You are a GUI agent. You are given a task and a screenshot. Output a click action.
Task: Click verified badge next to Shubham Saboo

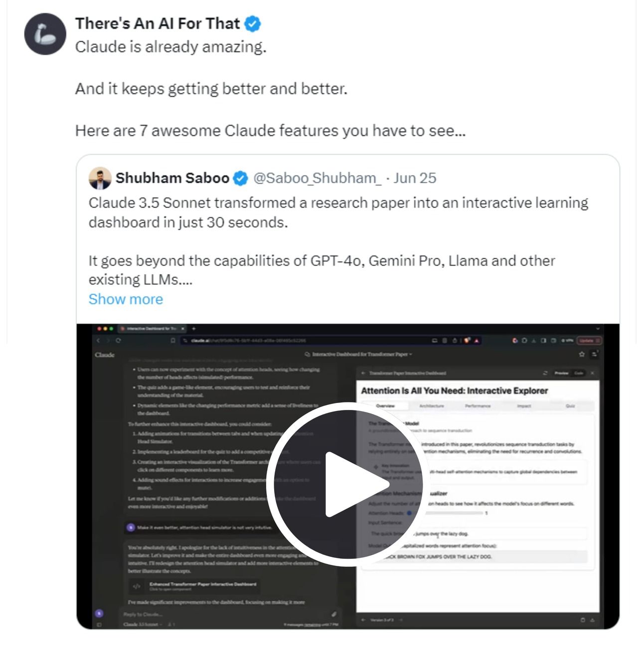241,178
